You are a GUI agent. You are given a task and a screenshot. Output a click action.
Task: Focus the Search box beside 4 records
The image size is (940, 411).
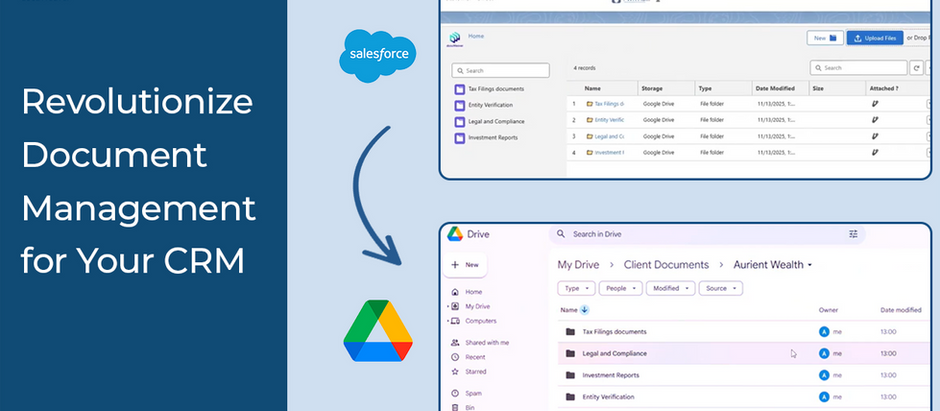[858, 68]
